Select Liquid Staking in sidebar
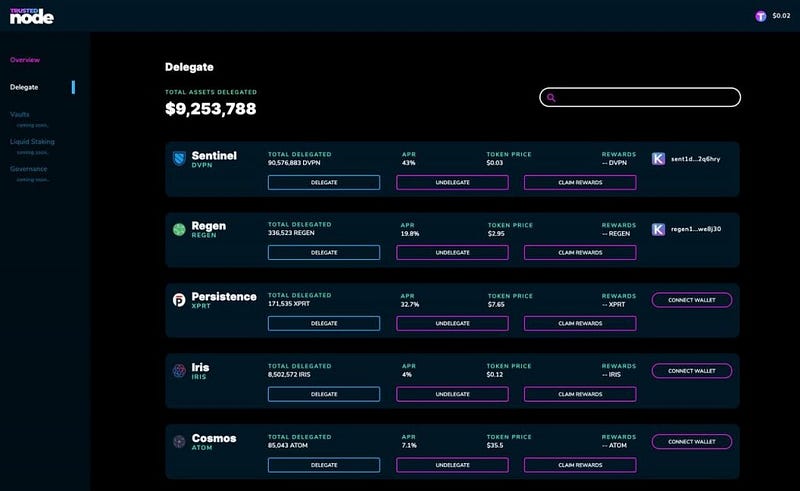Image resolution: width=800 pixels, height=491 pixels. tap(32, 141)
